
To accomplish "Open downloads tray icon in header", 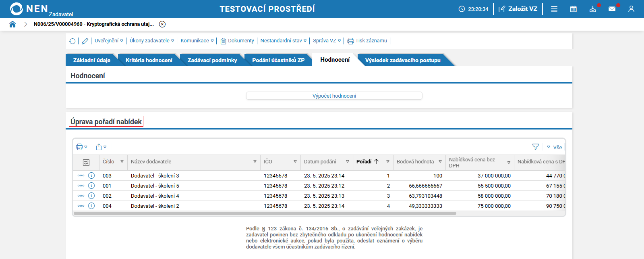I will [593, 9].
